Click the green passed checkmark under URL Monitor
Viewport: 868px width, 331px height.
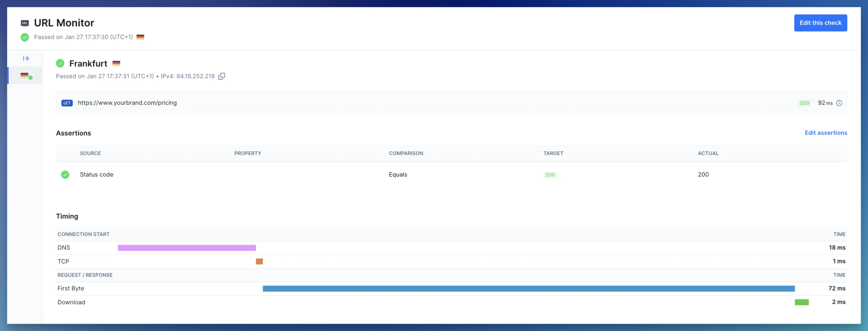25,37
